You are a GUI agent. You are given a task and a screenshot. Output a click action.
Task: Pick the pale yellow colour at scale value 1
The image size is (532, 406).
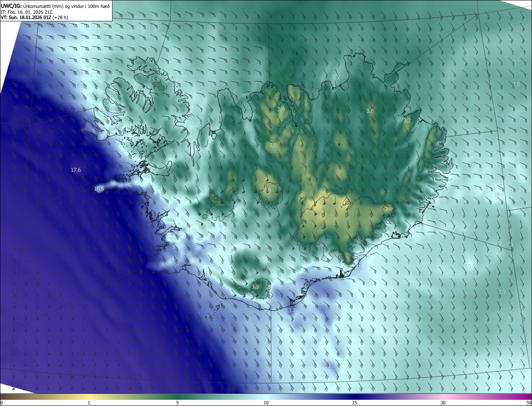coord(89,397)
